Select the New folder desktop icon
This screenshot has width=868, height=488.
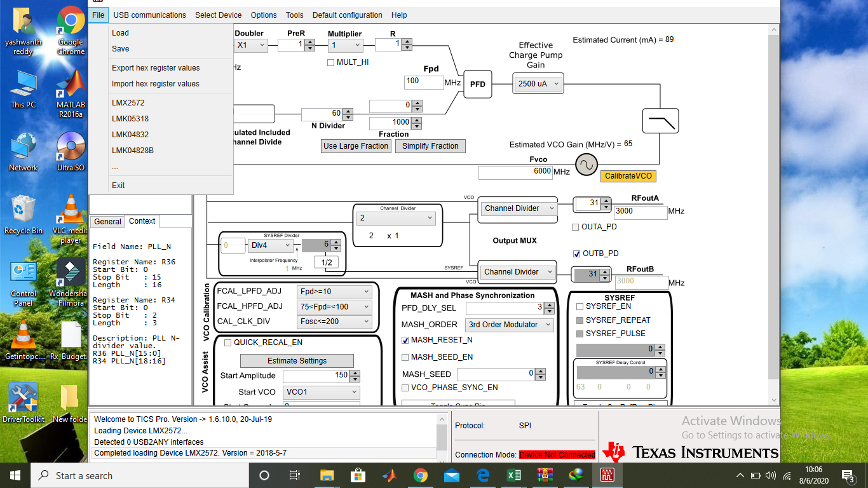69,403
